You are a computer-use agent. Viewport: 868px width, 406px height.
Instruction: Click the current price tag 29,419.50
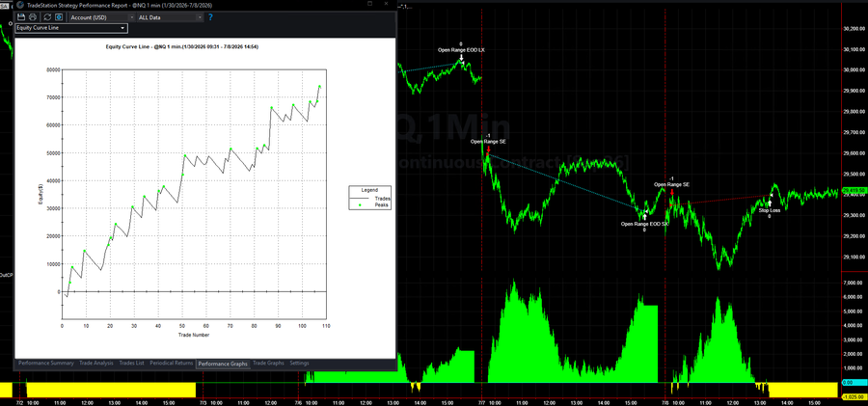coord(854,191)
